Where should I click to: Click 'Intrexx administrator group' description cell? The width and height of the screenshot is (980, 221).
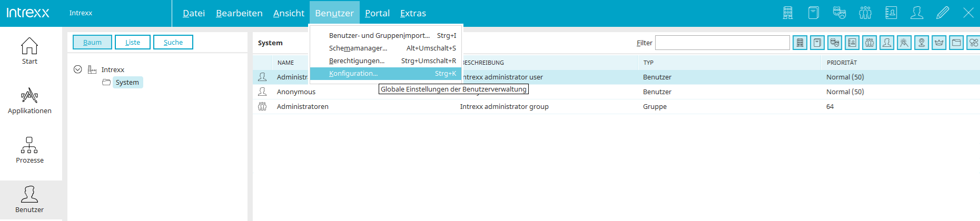(504, 107)
